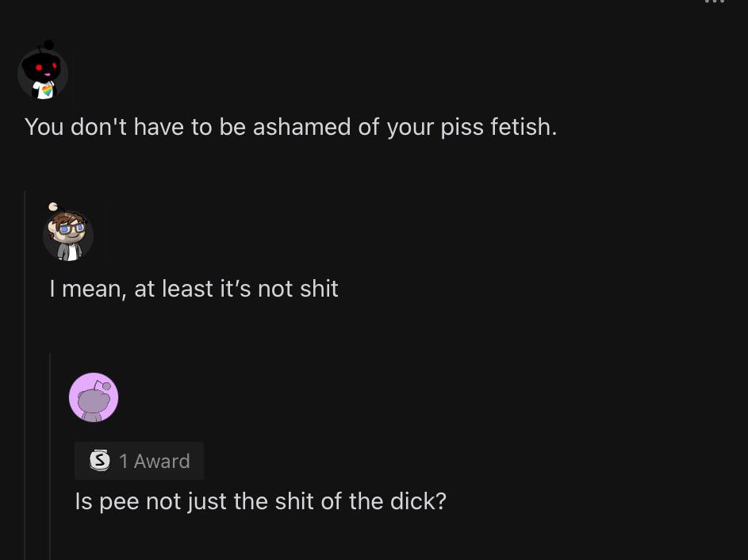The width and height of the screenshot is (748, 560).
Task: Click the word "mean" in the second comment
Action: (91, 289)
